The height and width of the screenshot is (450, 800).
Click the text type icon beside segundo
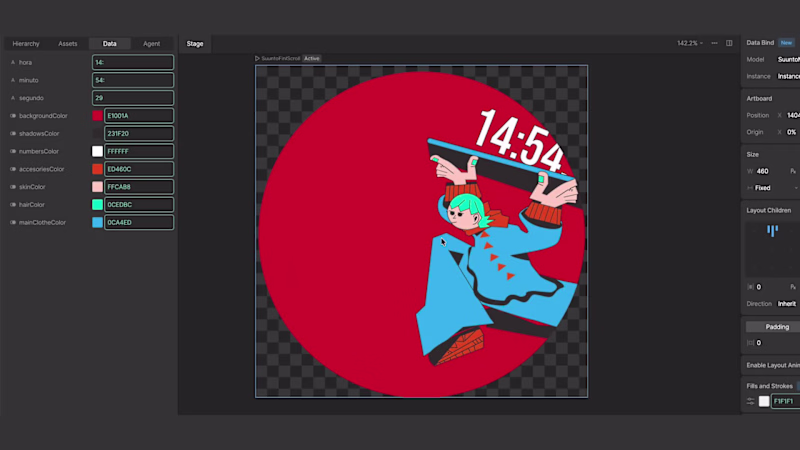click(13, 98)
